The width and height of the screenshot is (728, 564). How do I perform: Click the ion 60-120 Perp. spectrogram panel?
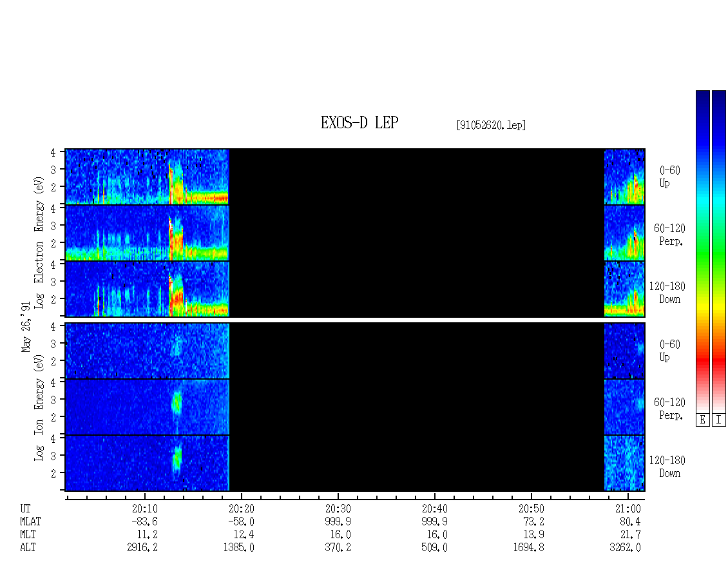tap(355, 407)
